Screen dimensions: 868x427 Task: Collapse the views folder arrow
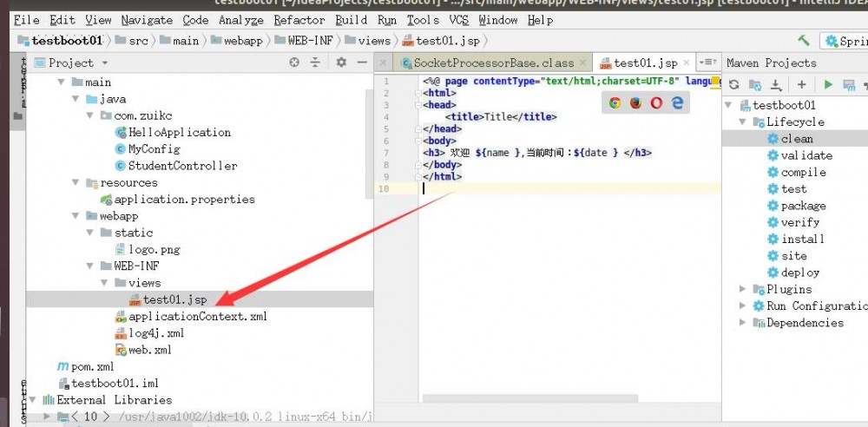pyautogui.click(x=104, y=283)
